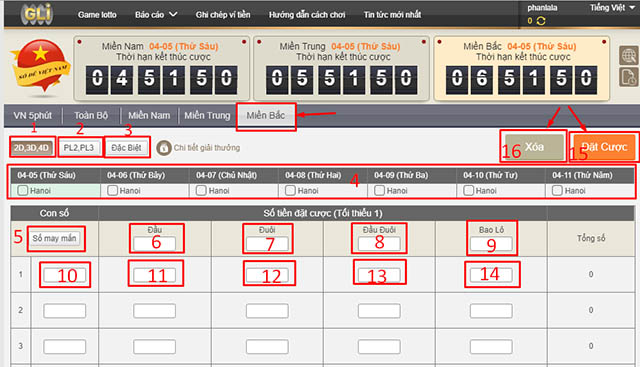Click the Bao Lô header amount field
The height and width of the screenshot is (367, 640).
[x=491, y=244]
